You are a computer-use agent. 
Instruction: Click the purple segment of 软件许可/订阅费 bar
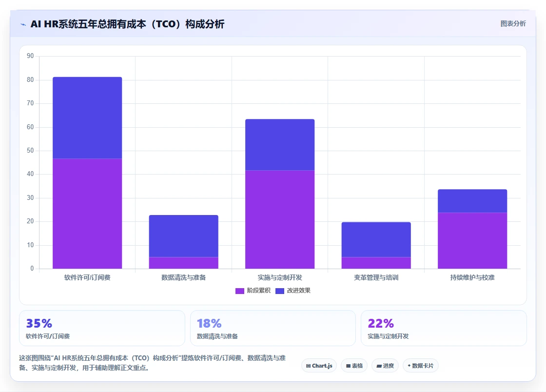[x=87, y=214]
